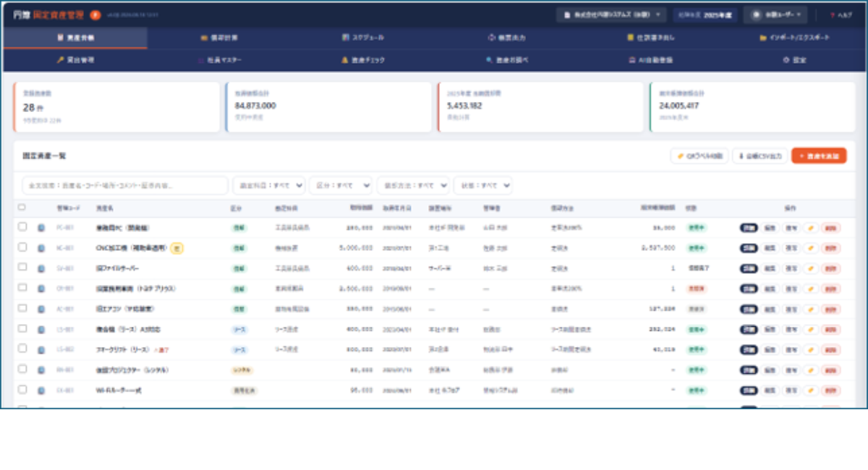Open the document icon in the 事務用PC row
The image size is (868, 470).
[x=42, y=227]
